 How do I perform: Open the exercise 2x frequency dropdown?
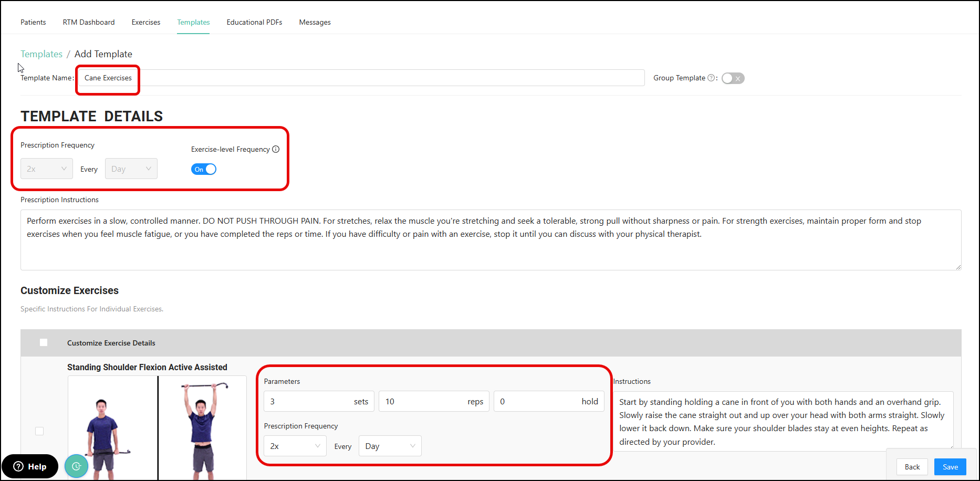click(295, 446)
